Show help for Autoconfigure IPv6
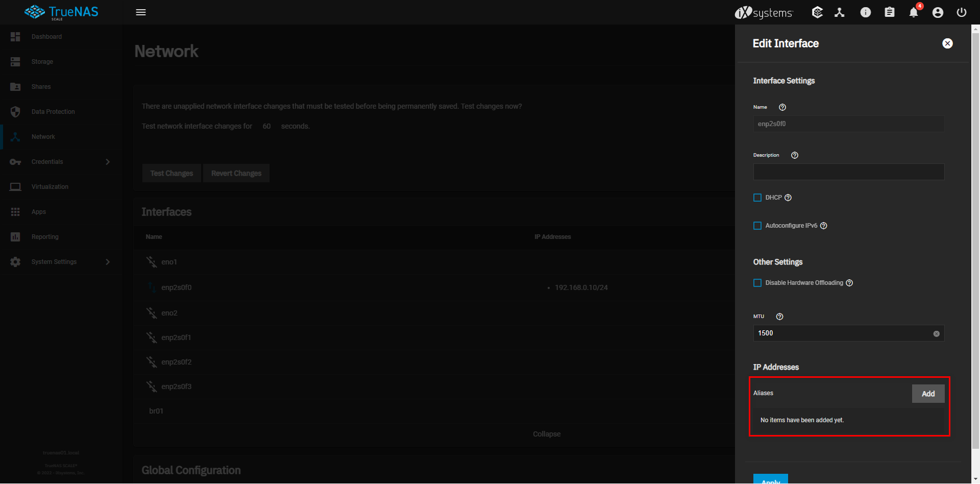 [x=824, y=226]
